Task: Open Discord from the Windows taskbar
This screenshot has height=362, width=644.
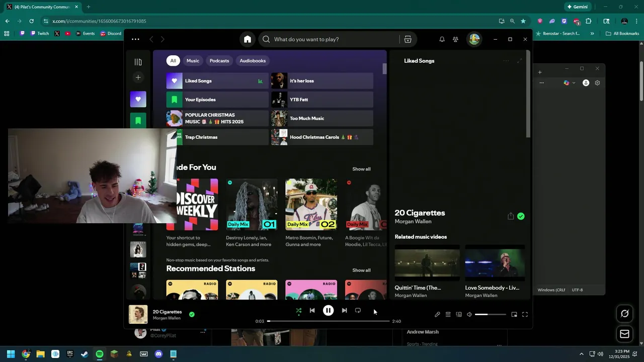Action: point(158,354)
